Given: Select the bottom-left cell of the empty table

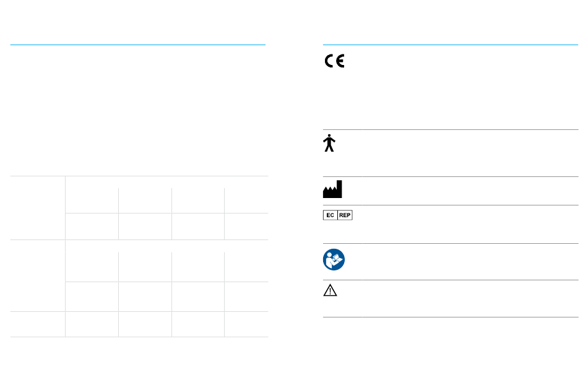Looking at the screenshot, I should 38,324.
